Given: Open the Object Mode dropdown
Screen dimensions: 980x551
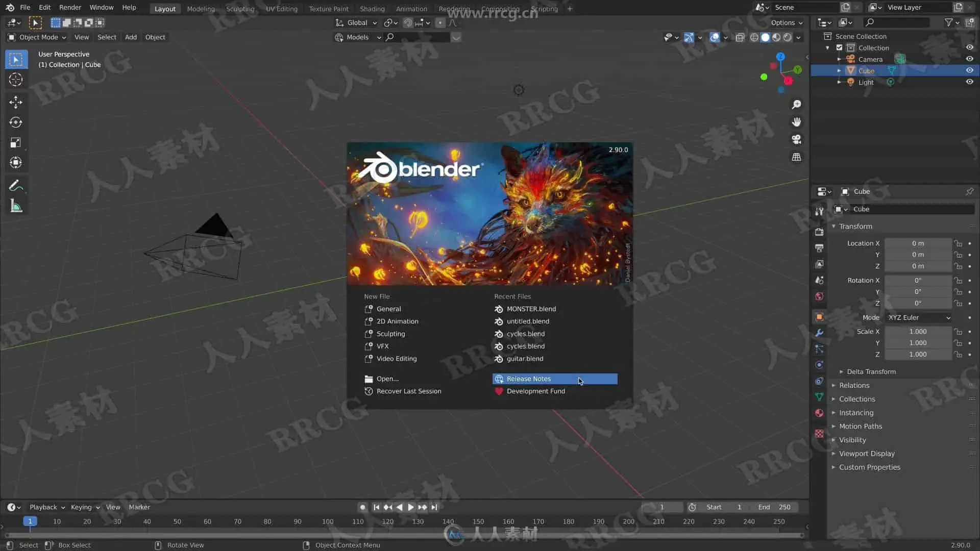Looking at the screenshot, I should [x=37, y=37].
